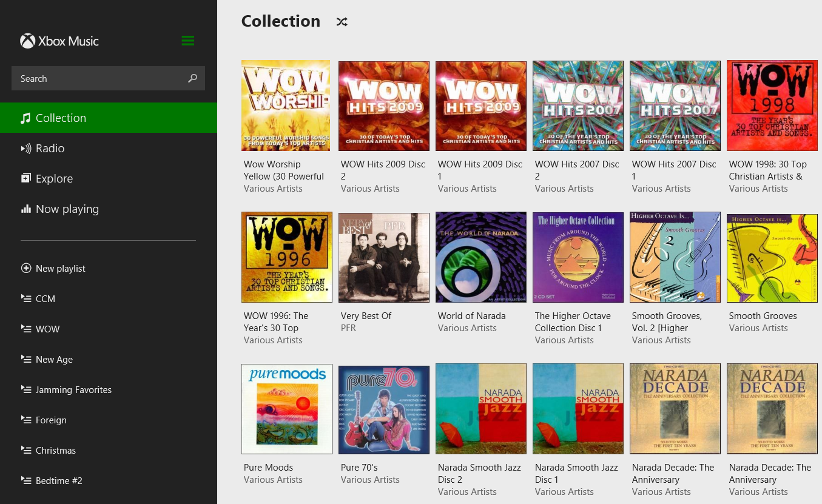
Task: Open the WOW playlist
Action: pos(47,329)
